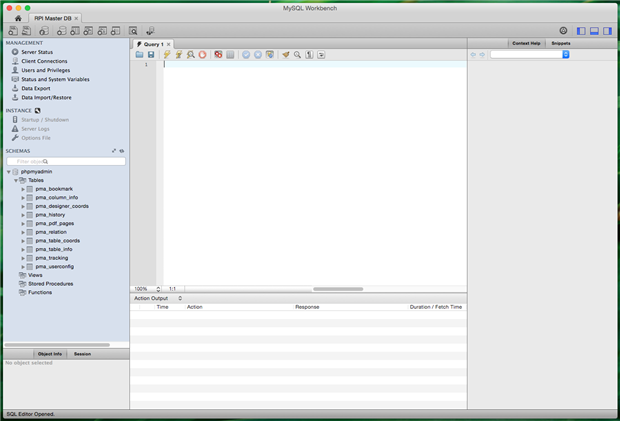Open a script file in query editor
Image resolution: width=620 pixels, height=421 pixels.
pos(139,55)
